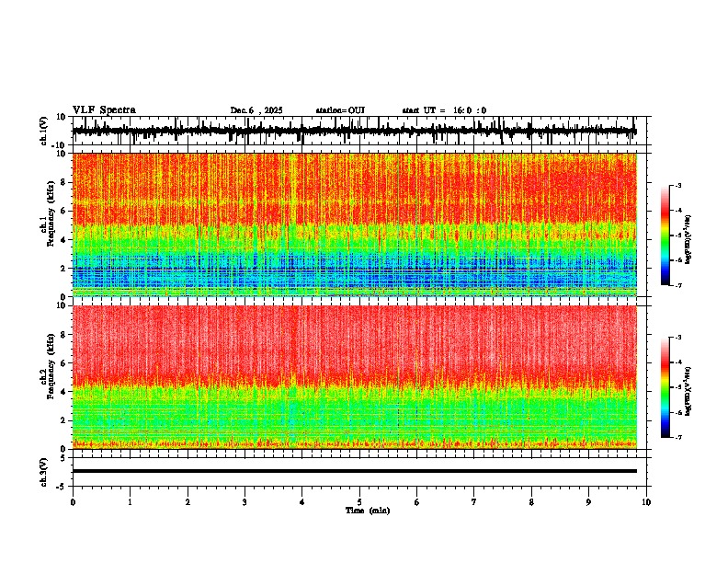Screen dimensions: 728x563
Task: Click time-axis tick label "9"
Action: (588, 502)
